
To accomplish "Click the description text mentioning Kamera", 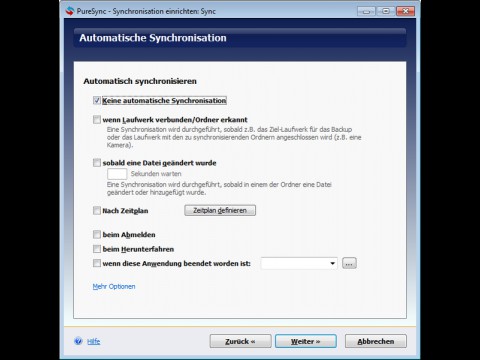I will pos(234,137).
